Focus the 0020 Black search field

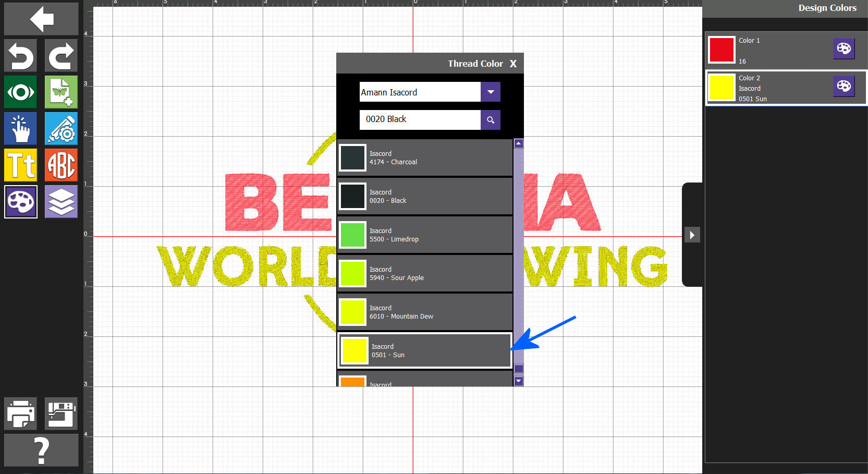420,120
